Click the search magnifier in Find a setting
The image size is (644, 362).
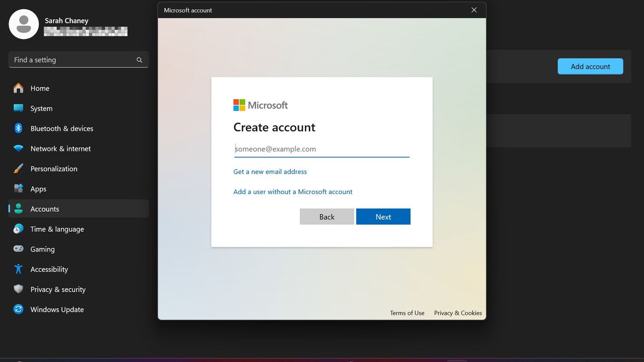pyautogui.click(x=139, y=60)
